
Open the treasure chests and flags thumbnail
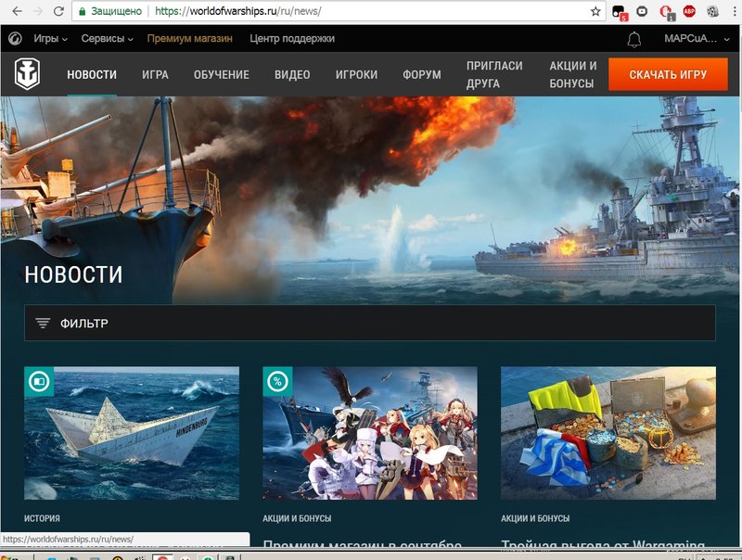608,433
